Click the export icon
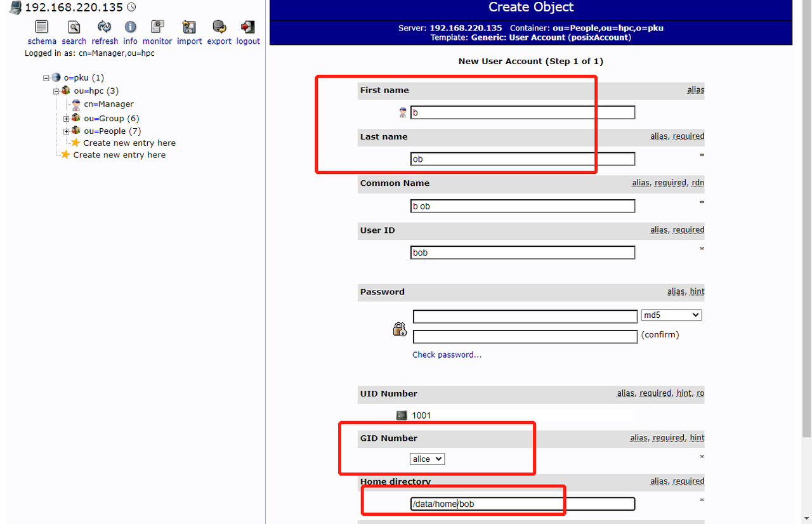The height and width of the screenshot is (524, 812). (x=219, y=27)
